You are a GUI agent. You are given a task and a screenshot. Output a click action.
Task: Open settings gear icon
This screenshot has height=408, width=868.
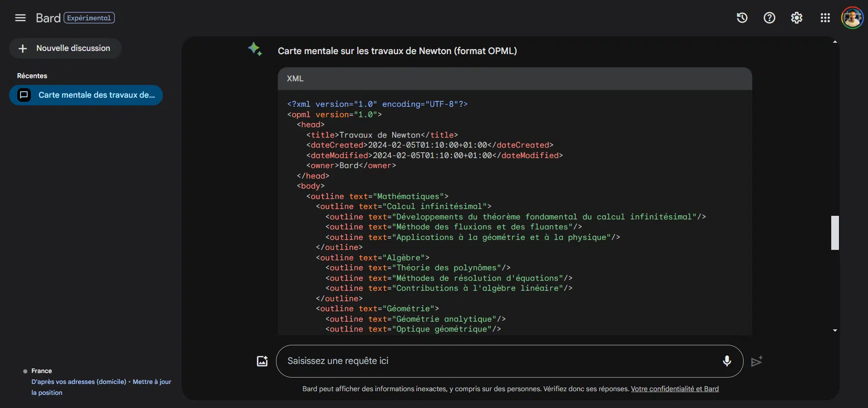point(796,18)
